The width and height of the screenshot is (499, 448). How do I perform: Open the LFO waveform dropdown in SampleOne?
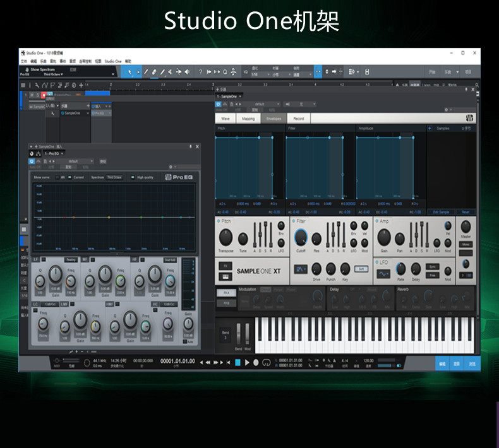(x=383, y=274)
